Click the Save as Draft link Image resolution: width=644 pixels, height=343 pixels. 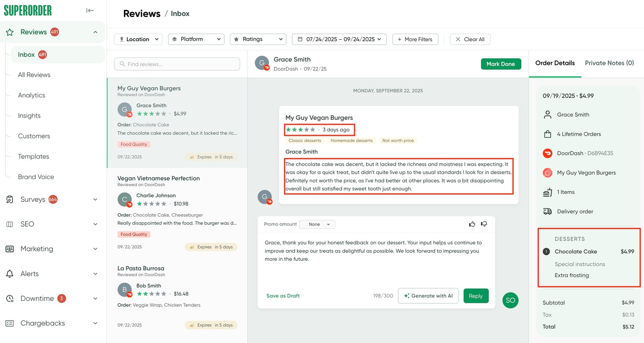point(283,296)
